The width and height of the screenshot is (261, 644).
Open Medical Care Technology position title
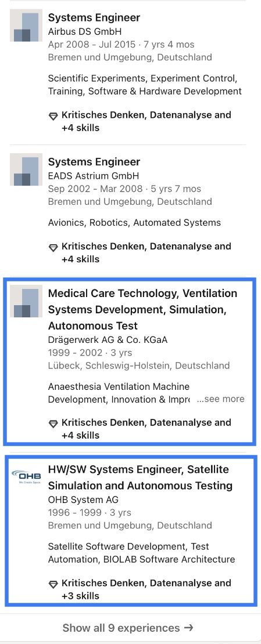pyautogui.click(x=143, y=310)
